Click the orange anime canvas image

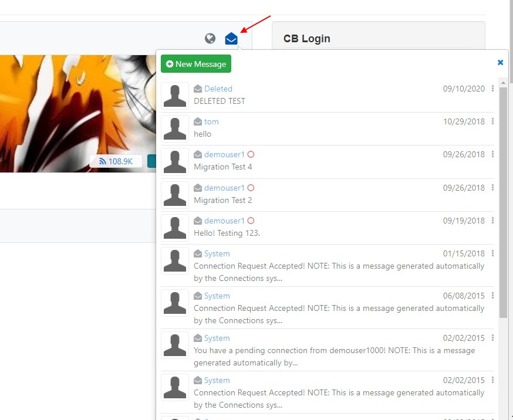click(78, 113)
